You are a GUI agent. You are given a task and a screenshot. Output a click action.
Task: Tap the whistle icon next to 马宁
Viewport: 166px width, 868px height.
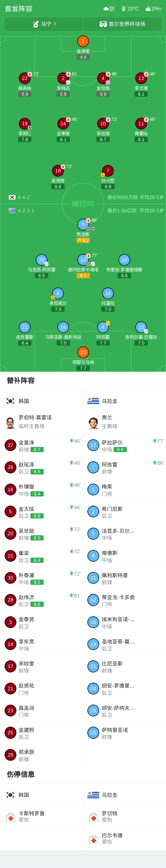36,24
